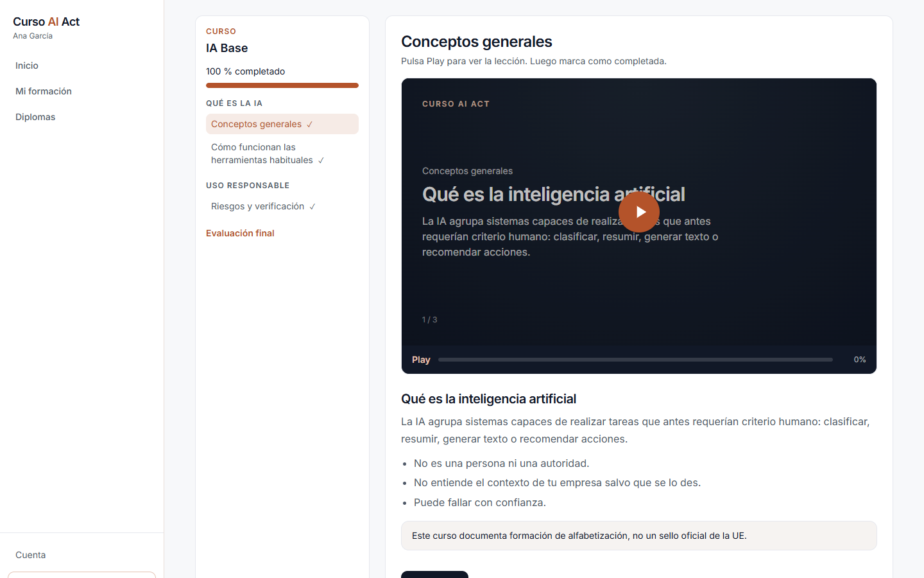Open lesson Cómo funcionan las herramientas habituales
Viewport: 924px width, 578px height.
coord(282,153)
